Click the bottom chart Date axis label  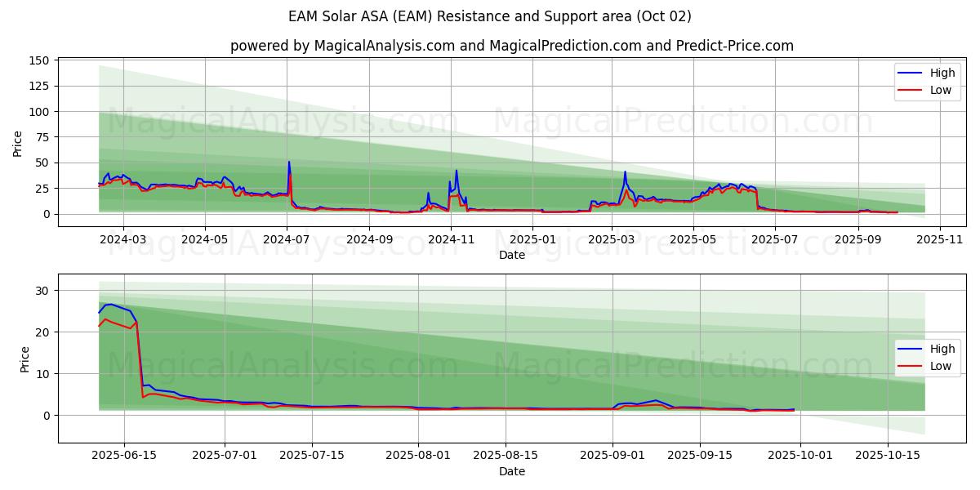511,471
